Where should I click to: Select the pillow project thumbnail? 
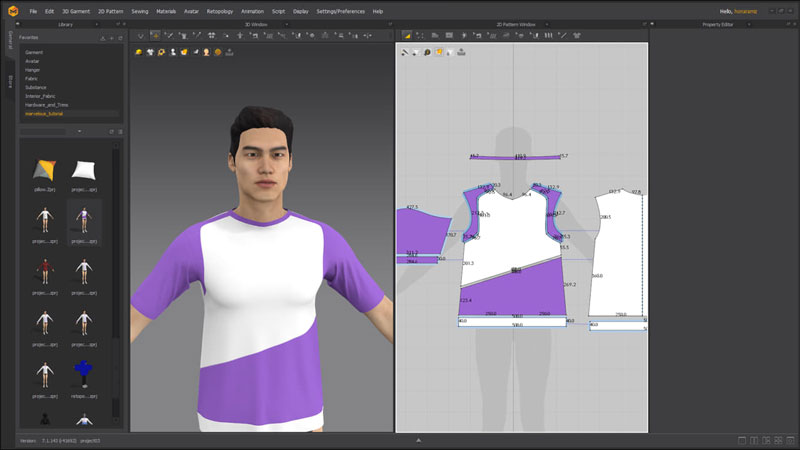(x=43, y=170)
